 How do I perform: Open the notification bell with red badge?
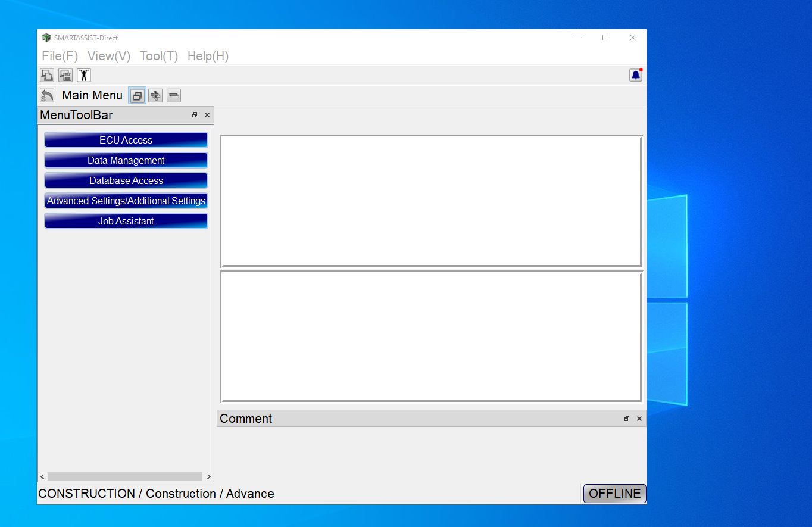coord(635,75)
